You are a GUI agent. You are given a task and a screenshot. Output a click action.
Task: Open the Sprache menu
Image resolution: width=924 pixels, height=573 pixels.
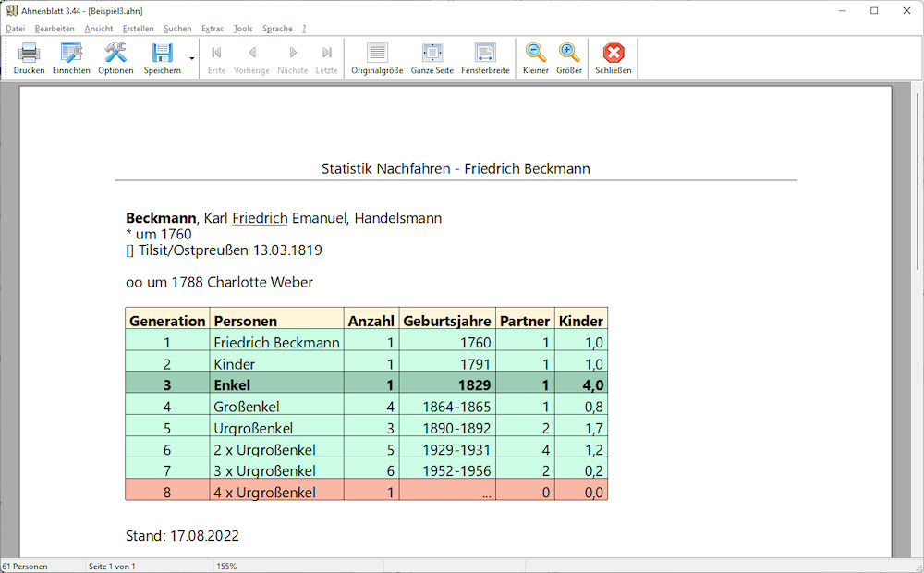pyautogui.click(x=277, y=29)
